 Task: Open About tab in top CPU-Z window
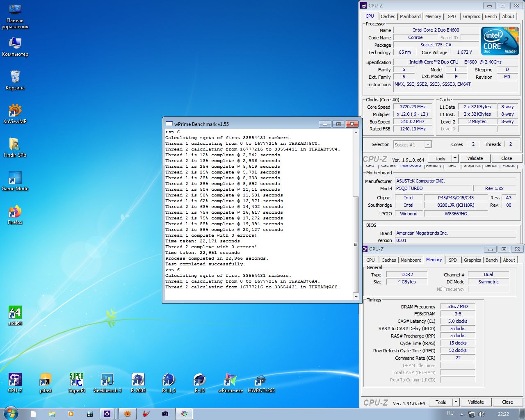pos(508,16)
